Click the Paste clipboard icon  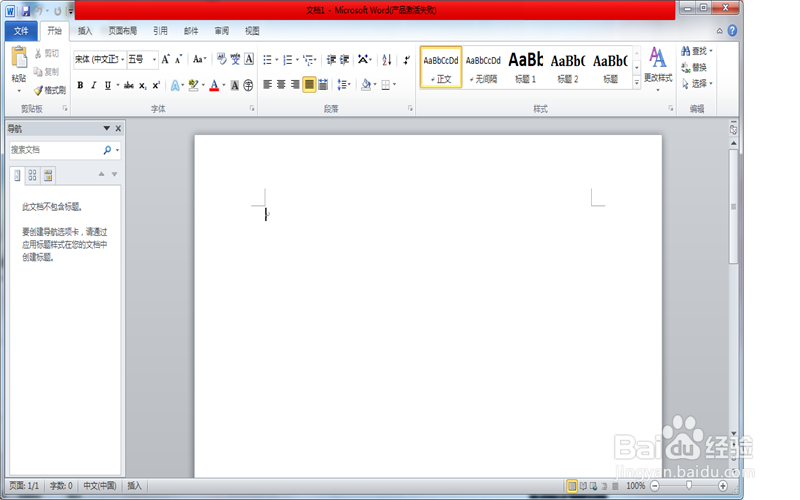[19, 57]
